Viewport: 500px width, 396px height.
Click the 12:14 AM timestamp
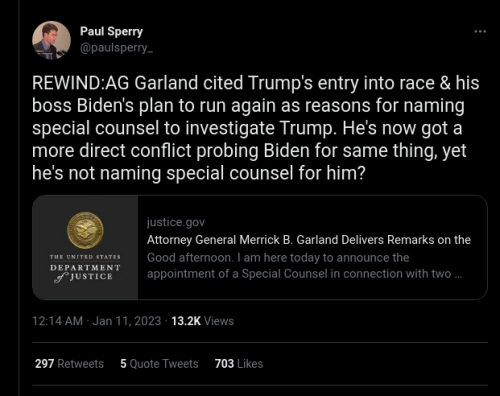point(57,321)
